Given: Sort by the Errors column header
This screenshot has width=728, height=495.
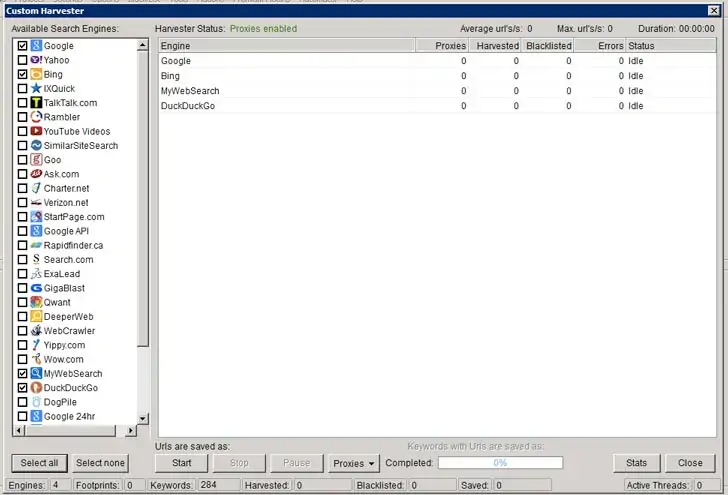Looking at the screenshot, I should tap(600, 46).
